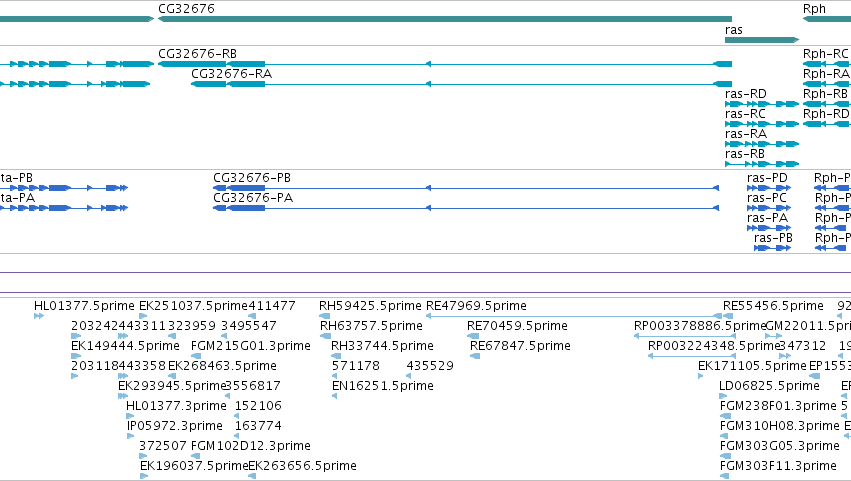Click EST RH63757.5prime
Viewport: 851px width, 481px height.
click(x=371, y=326)
